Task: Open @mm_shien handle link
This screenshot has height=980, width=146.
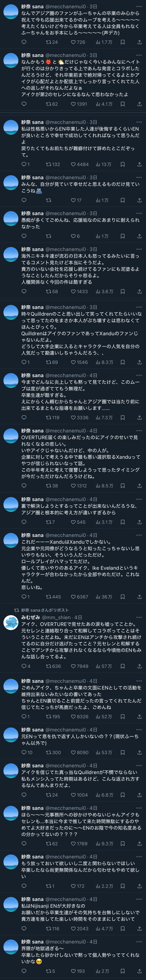Action: click(x=57, y=618)
